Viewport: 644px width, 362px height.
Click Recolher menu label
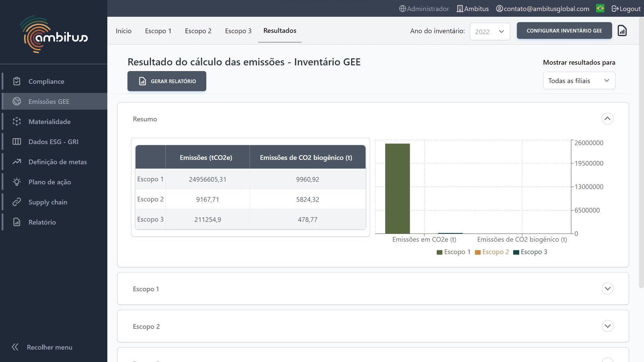pos(50,347)
